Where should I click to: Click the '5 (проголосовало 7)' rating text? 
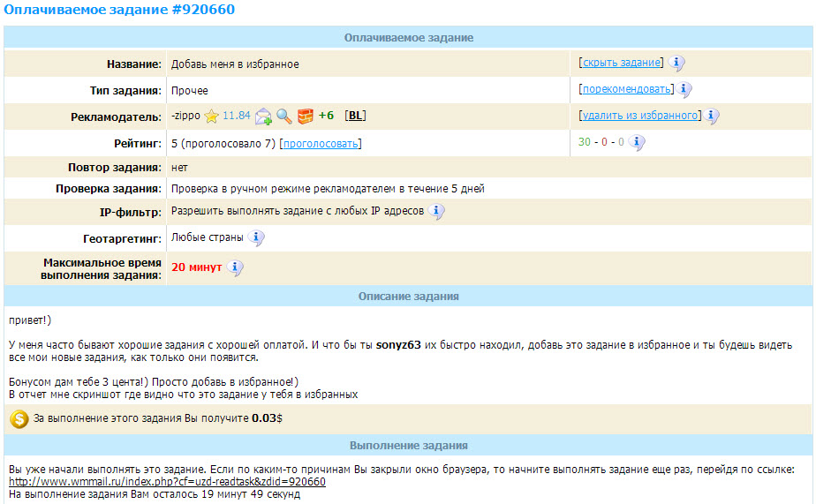tap(223, 144)
